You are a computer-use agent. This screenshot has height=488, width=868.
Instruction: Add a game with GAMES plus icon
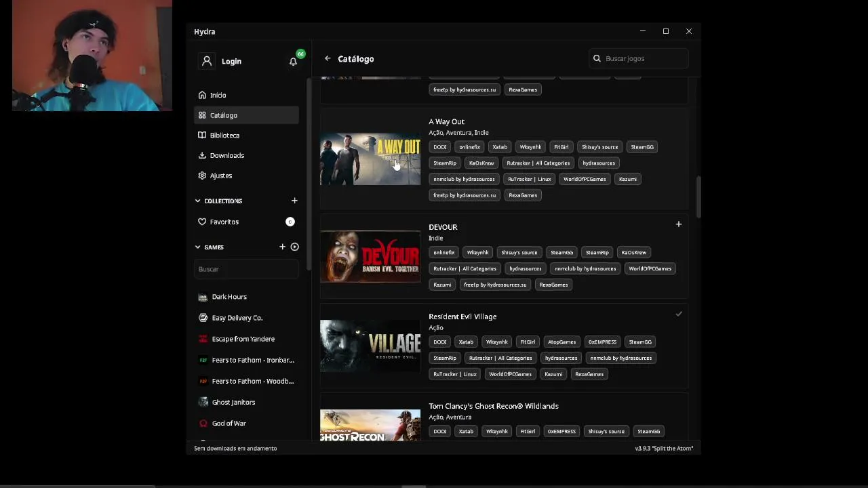coord(282,247)
